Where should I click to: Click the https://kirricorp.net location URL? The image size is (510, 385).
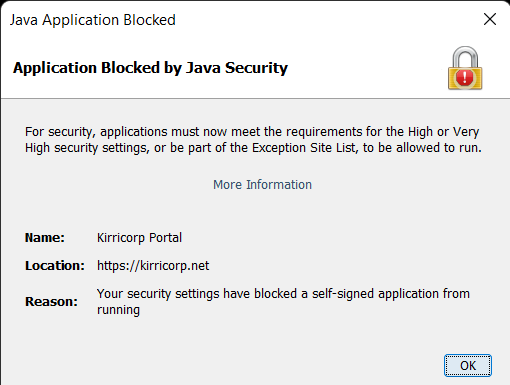pos(153,266)
